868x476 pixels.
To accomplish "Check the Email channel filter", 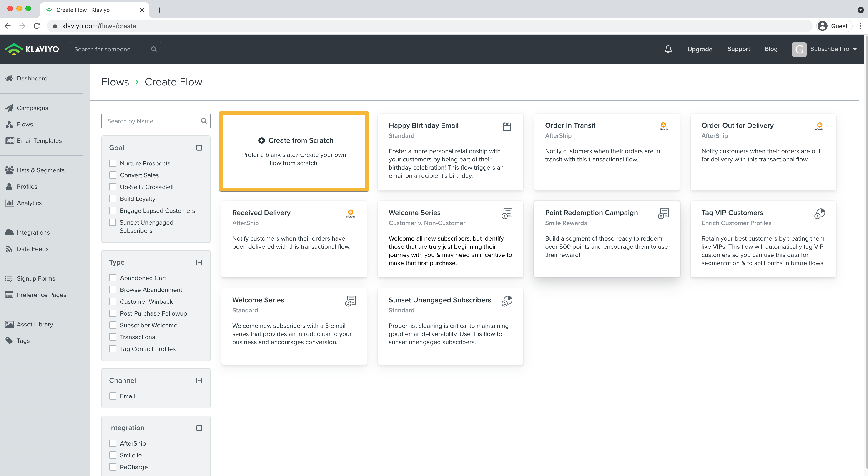I will [113, 396].
